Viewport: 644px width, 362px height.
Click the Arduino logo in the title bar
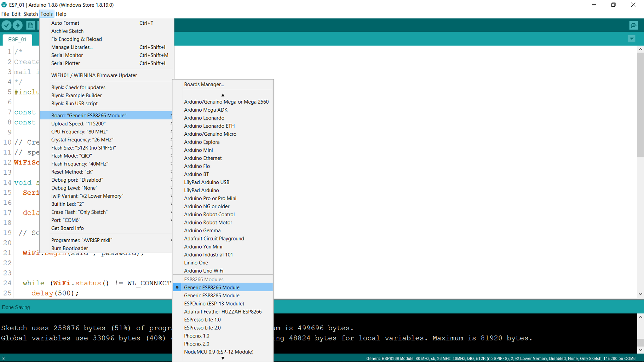tap(4, 5)
